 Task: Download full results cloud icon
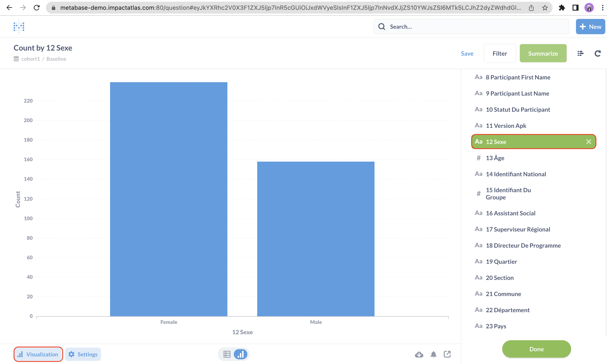pyautogui.click(x=419, y=354)
